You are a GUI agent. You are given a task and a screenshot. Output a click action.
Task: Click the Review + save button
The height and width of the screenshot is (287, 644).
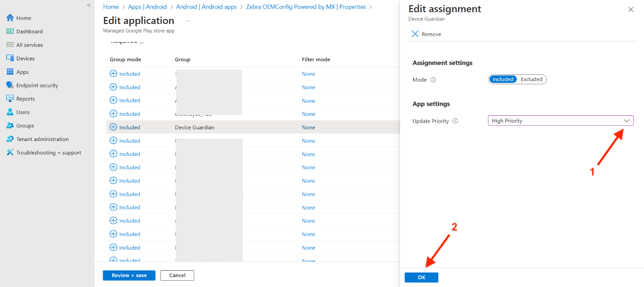(x=129, y=275)
